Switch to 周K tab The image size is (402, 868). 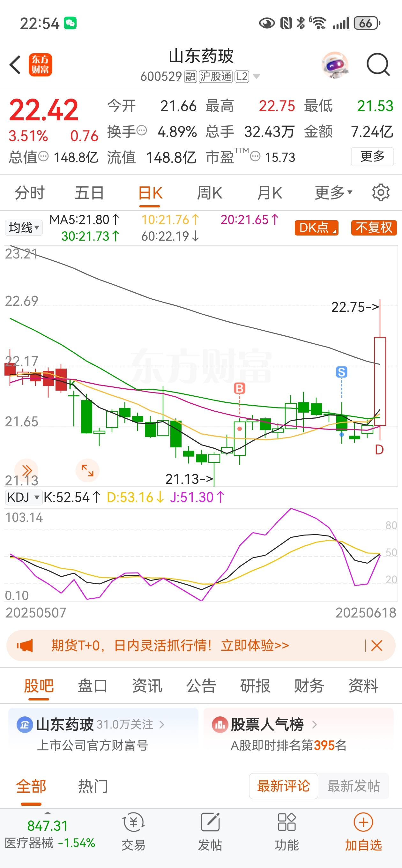[x=209, y=193]
